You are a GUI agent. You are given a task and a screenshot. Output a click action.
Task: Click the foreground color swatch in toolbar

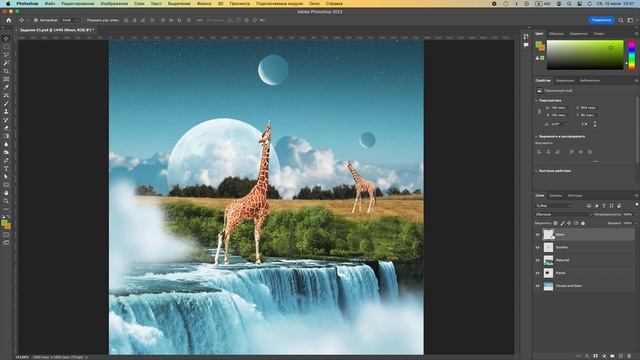[x=4, y=223]
